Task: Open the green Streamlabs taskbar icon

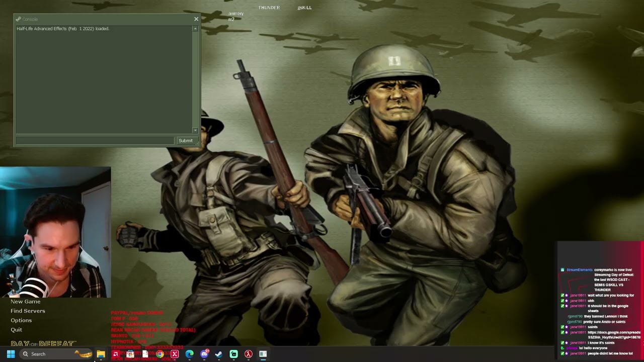Action: 234,354
